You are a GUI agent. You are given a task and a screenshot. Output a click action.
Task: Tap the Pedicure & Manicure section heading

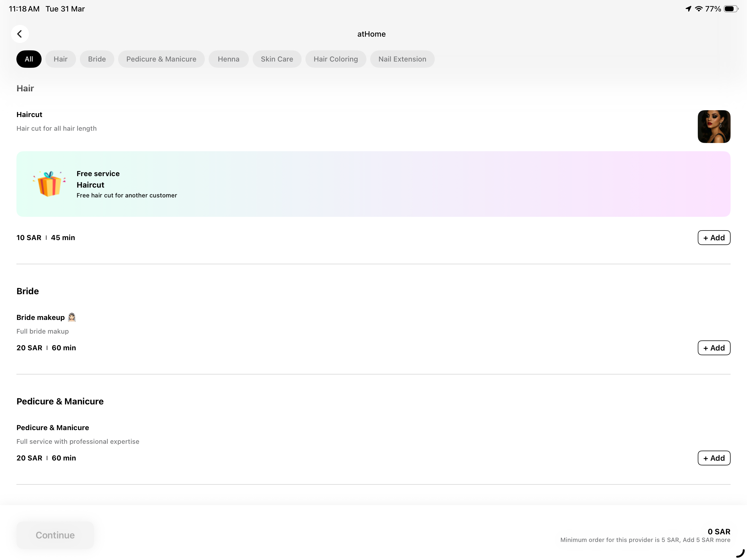click(x=60, y=401)
